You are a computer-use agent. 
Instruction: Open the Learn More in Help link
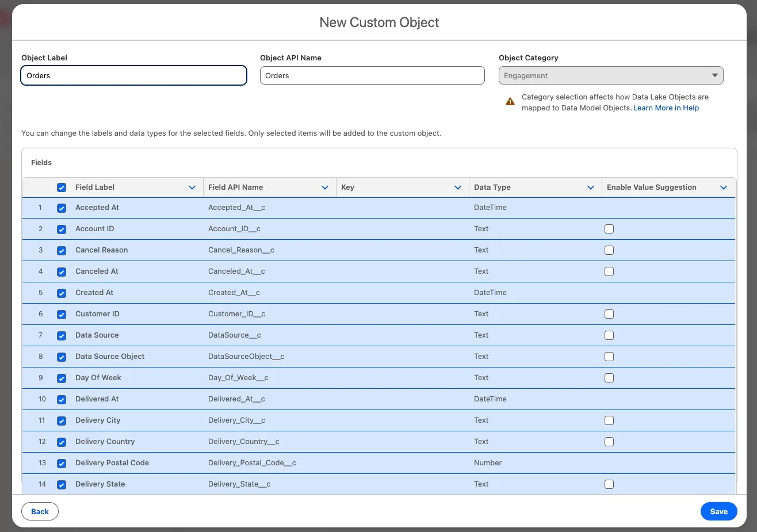[666, 108]
